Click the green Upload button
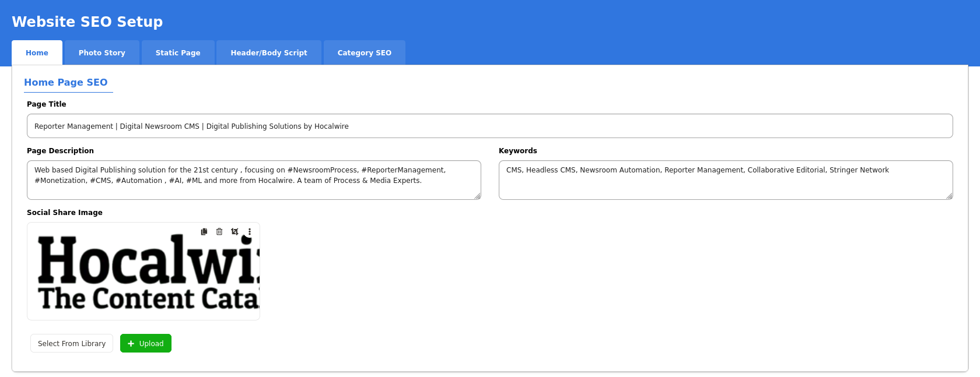Viewport: 980px width, 377px height. click(146, 343)
